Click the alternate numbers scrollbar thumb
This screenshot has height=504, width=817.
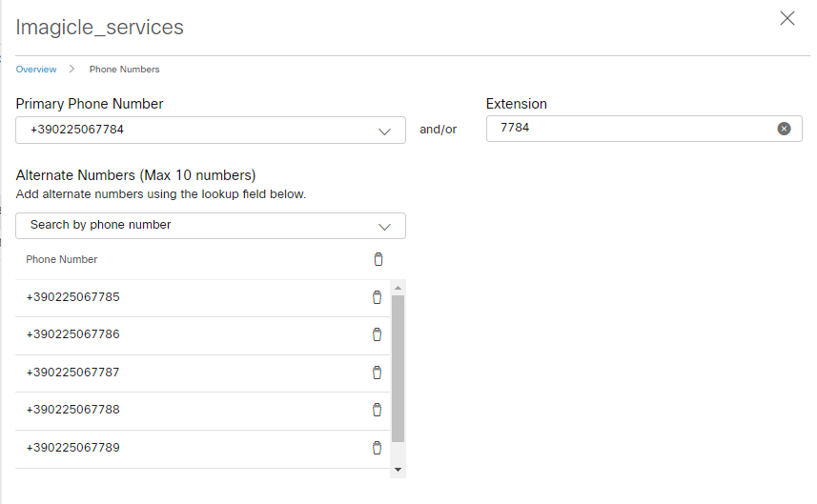[x=398, y=367]
